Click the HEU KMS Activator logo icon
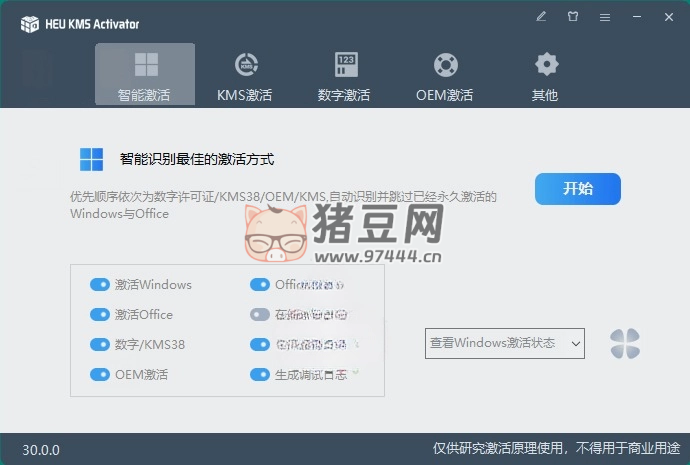Screen dimensions: 690x465 [29, 24]
